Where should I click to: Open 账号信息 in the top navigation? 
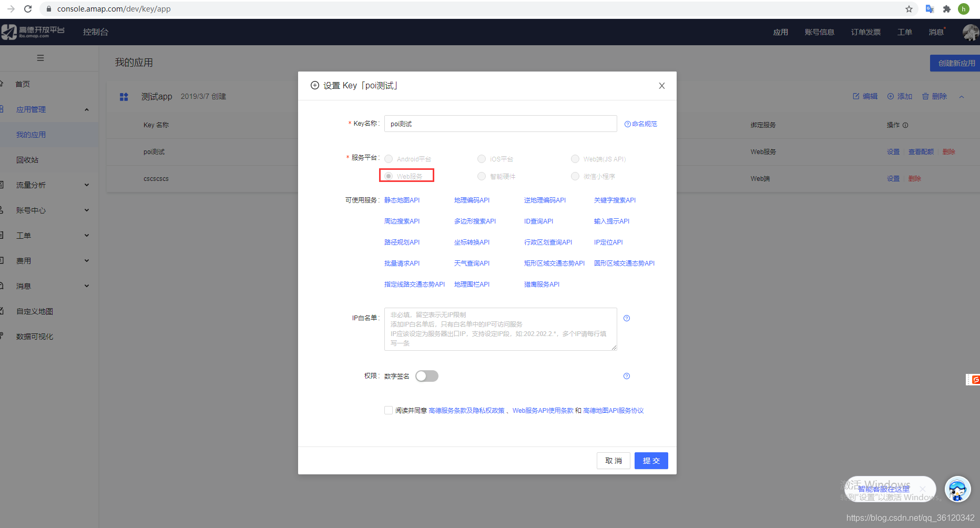pyautogui.click(x=820, y=32)
